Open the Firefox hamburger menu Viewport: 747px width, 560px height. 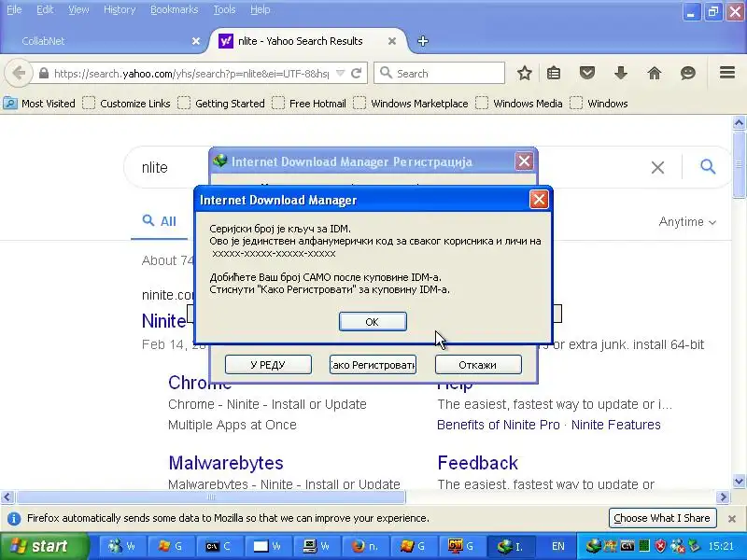tap(727, 73)
